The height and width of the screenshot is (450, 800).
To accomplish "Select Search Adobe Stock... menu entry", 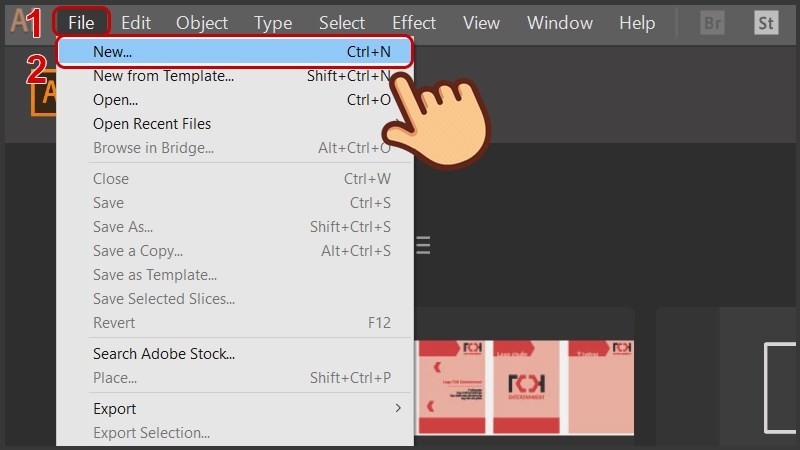I will coord(164,354).
